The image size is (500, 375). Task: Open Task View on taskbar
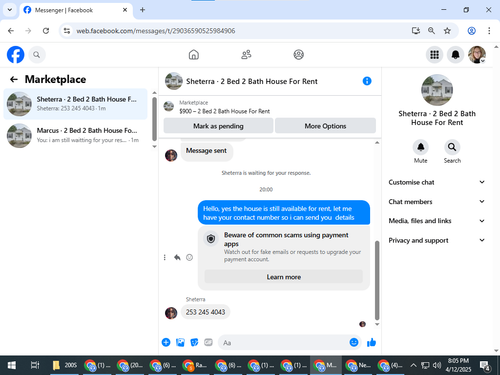pos(35,365)
